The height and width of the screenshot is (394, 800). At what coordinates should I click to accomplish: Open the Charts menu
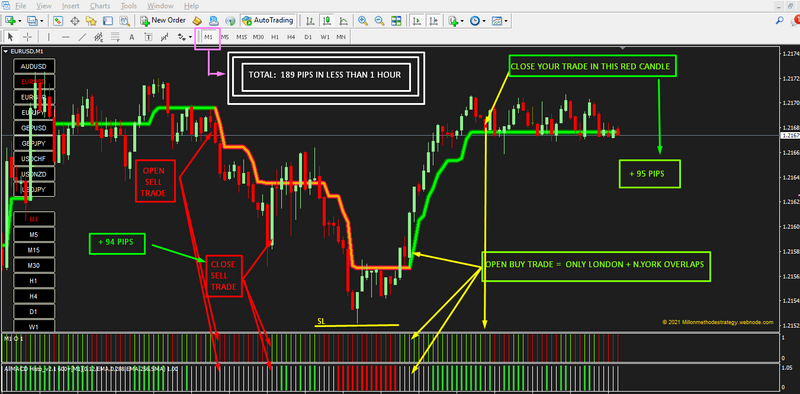pyautogui.click(x=99, y=6)
